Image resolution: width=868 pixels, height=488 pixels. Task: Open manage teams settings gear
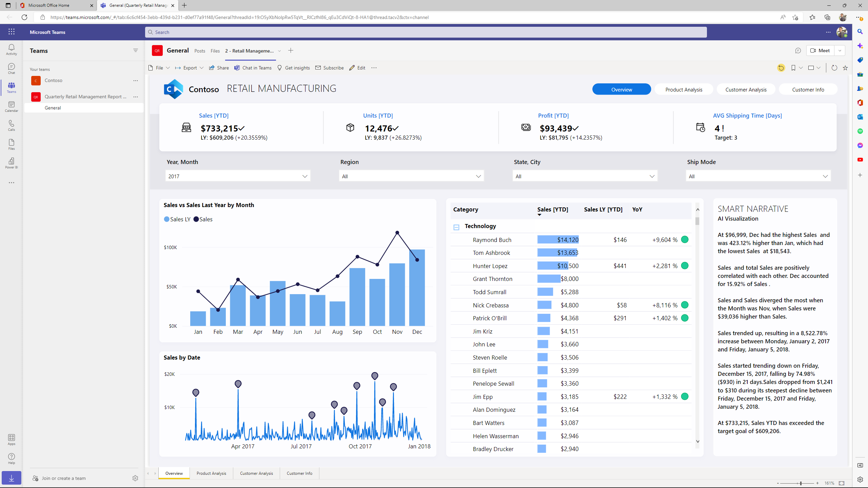pyautogui.click(x=135, y=478)
